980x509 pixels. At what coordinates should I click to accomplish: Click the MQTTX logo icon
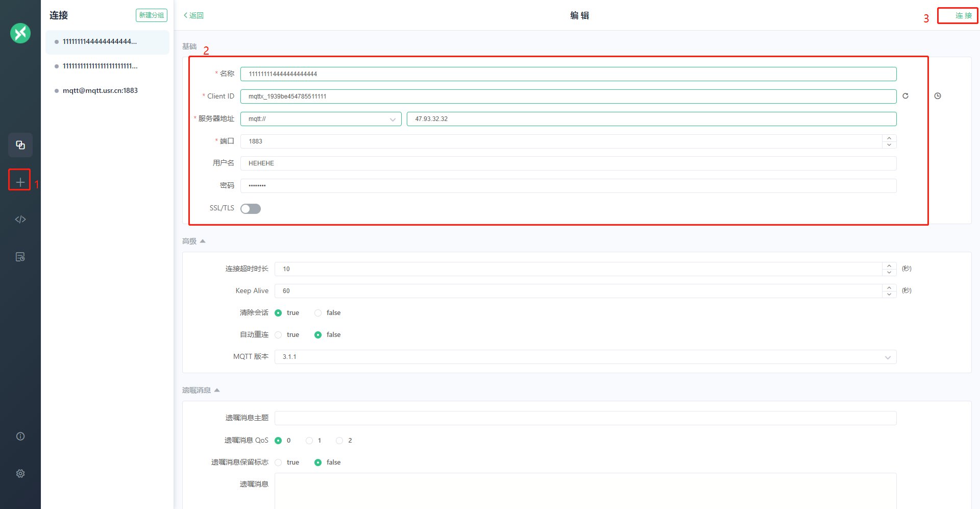click(20, 33)
